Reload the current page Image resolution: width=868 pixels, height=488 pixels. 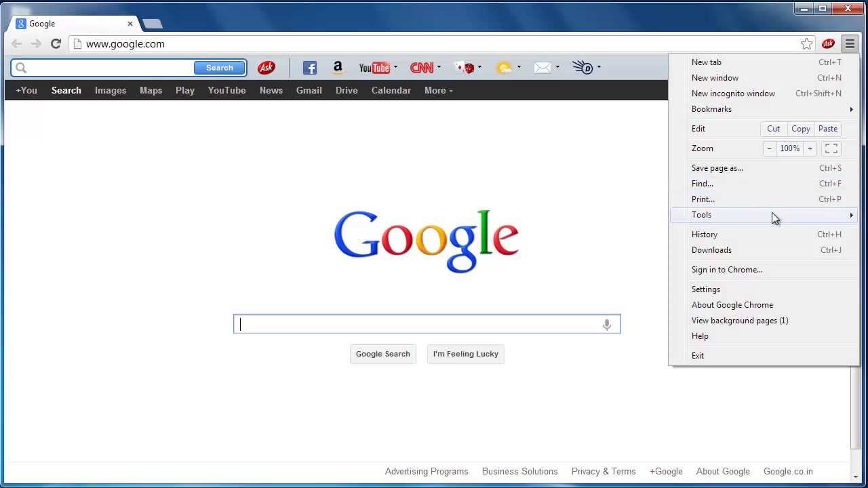56,43
